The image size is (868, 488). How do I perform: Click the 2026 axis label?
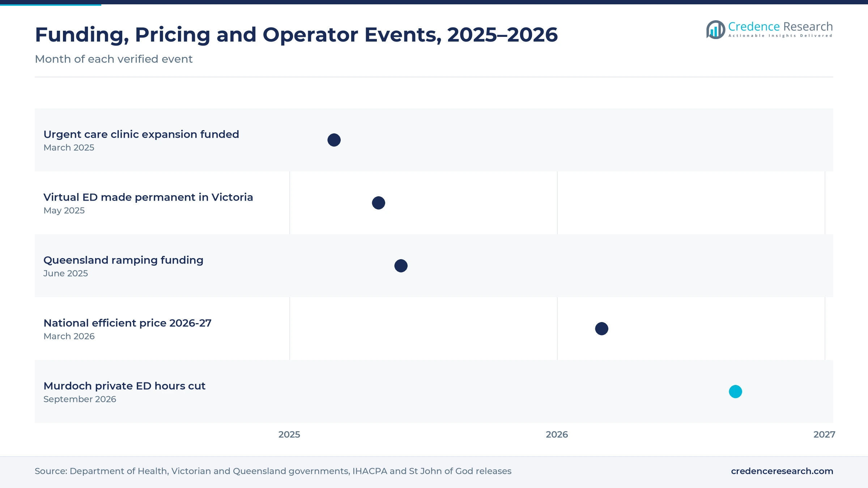(557, 435)
